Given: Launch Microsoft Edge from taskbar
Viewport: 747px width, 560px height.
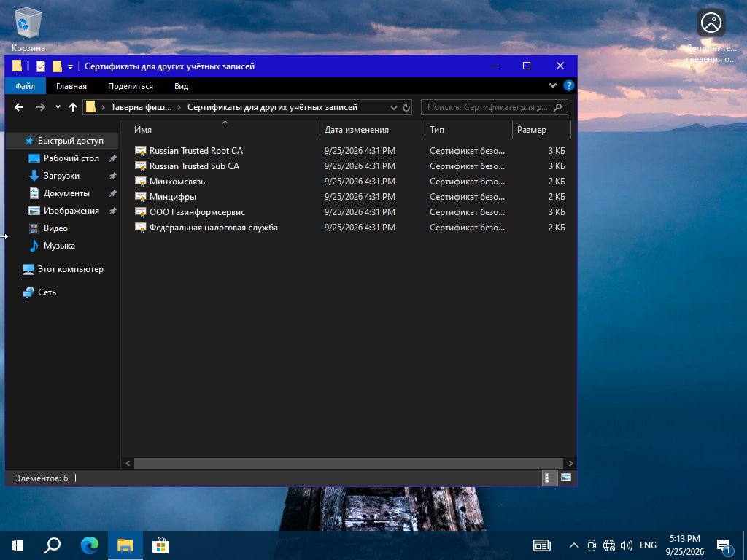Looking at the screenshot, I should click(x=90, y=545).
